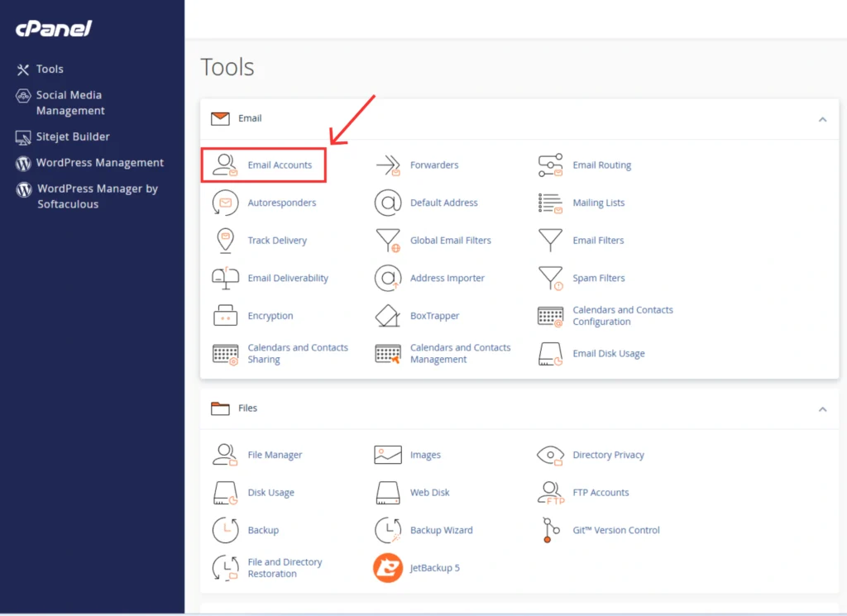This screenshot has height=616, width=847.
Task: Click the Email Routing icon
Action: click(x=550, y=165)
